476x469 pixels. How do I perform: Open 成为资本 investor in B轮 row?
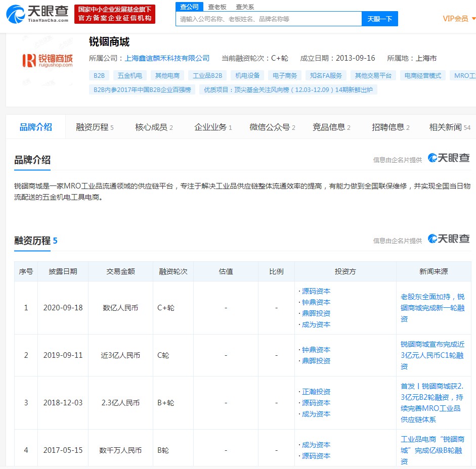pos(316,445)
